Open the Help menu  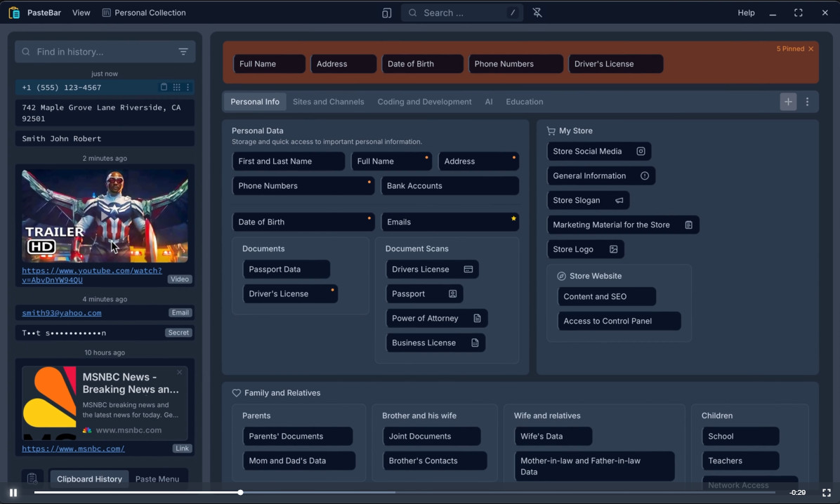pos(746,13)
